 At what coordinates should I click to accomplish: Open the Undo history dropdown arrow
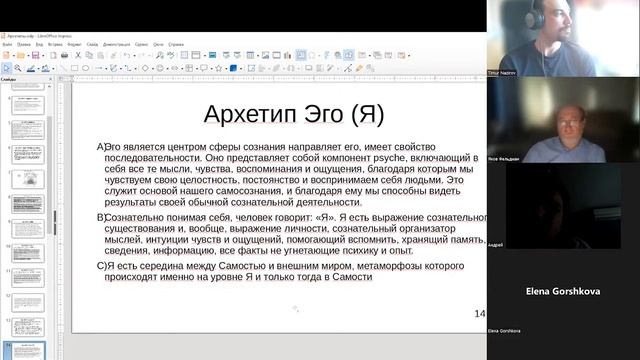coord(134,56)
